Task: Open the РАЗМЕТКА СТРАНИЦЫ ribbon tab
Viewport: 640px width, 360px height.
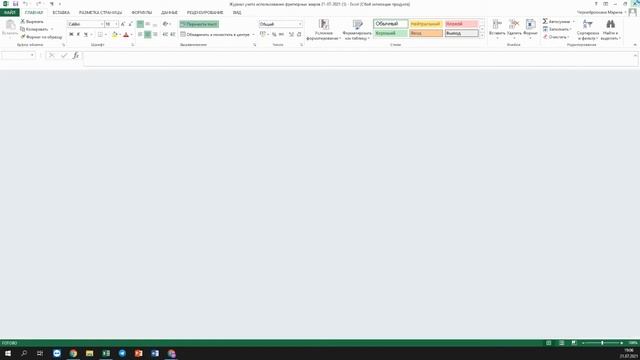Action: tap(100, 12)
